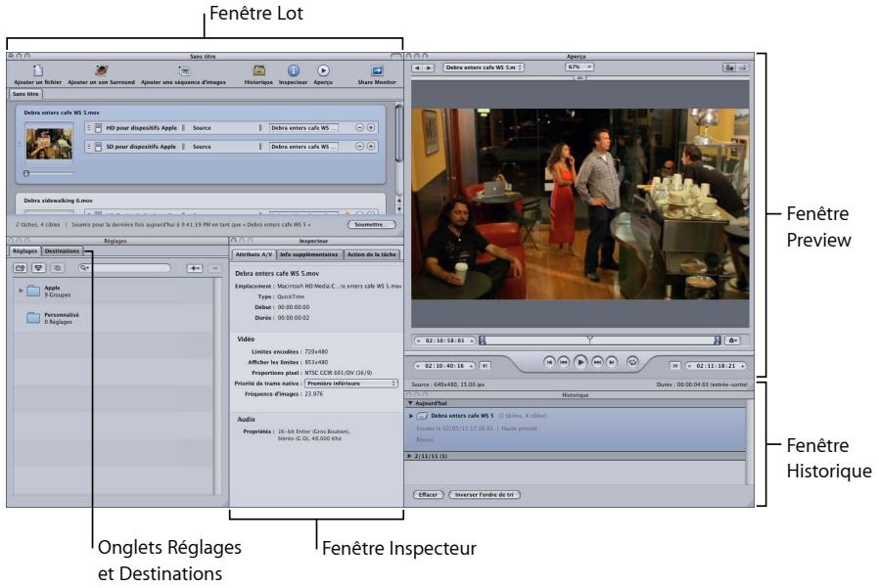This screenshot has height=588, width=879.
Task: Click the Aperçu toolbar icon
Action: click(324, 70)
